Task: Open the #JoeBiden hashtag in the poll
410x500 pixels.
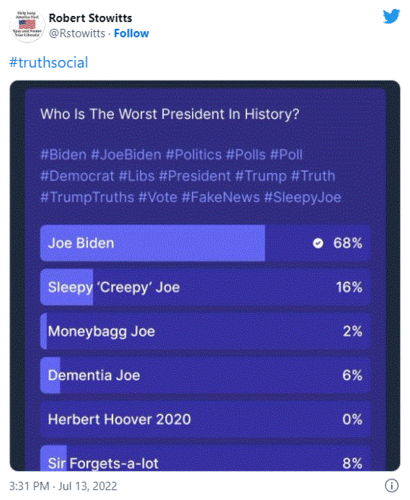Action: pyautogui.click(x=126, y=155)
